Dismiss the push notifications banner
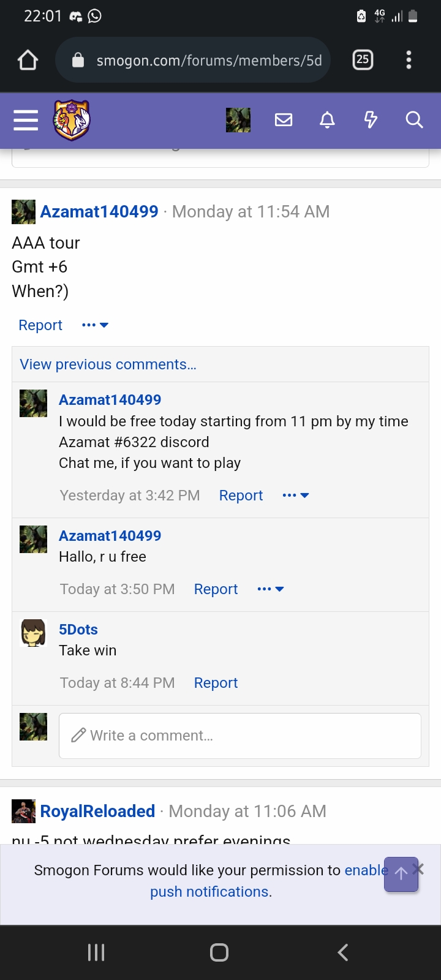 418,869
